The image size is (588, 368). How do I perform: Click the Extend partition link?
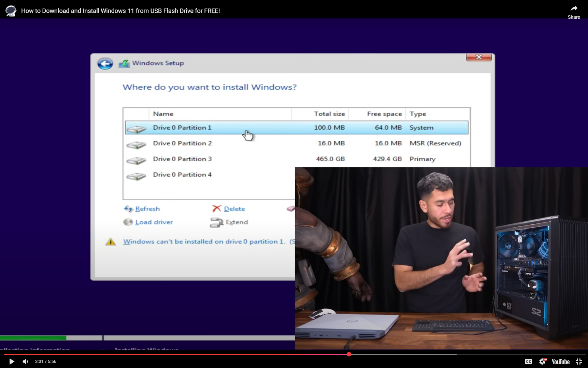click(237, 222)
